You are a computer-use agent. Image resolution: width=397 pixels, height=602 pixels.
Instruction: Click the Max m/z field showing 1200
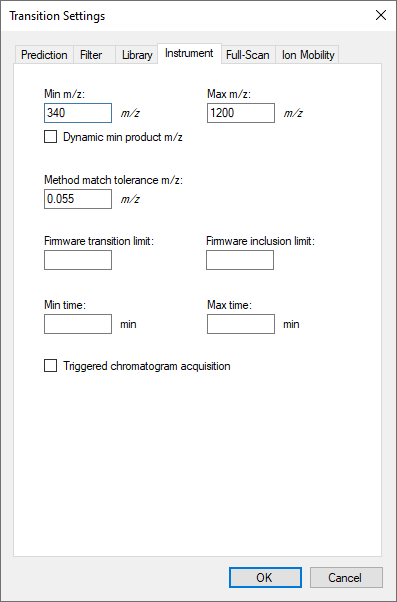tap(241, 113)
